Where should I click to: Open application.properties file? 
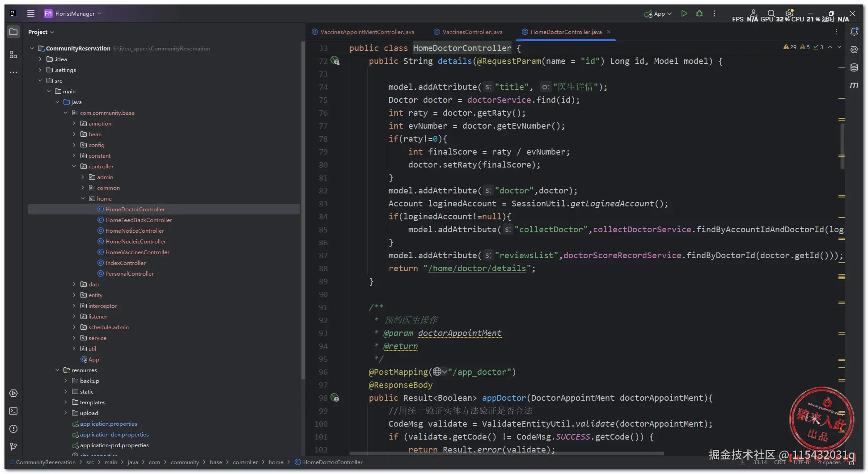pyautogui.click(x=108, y=424)
